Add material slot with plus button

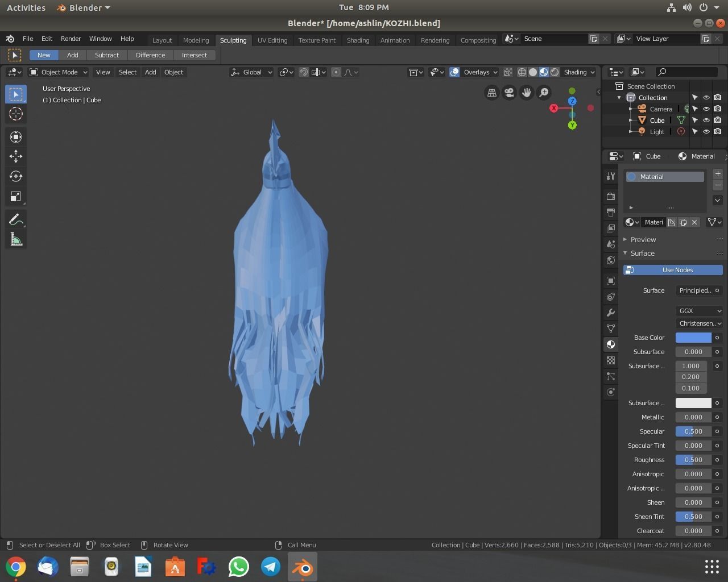point(718,173)
